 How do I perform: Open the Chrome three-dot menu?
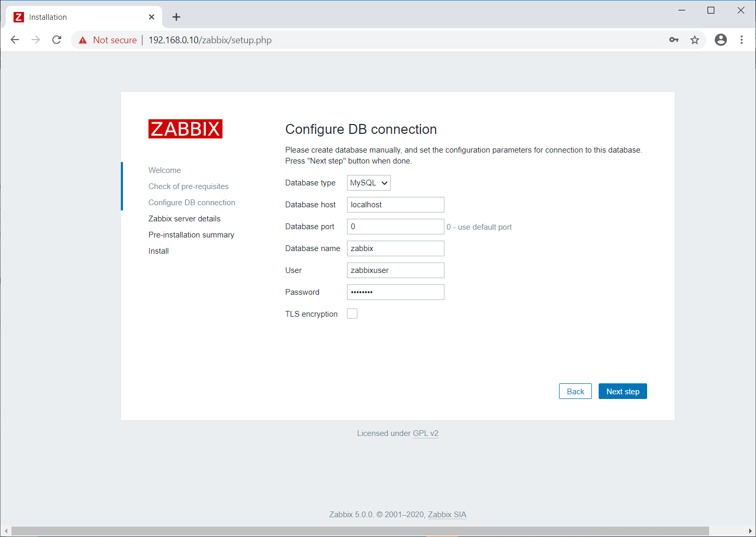point(741,40)
